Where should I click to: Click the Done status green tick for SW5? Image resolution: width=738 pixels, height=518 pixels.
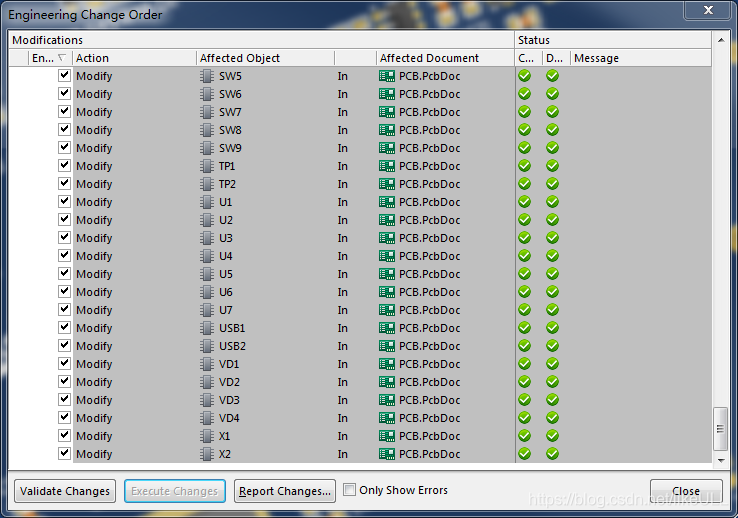[553, 76]
